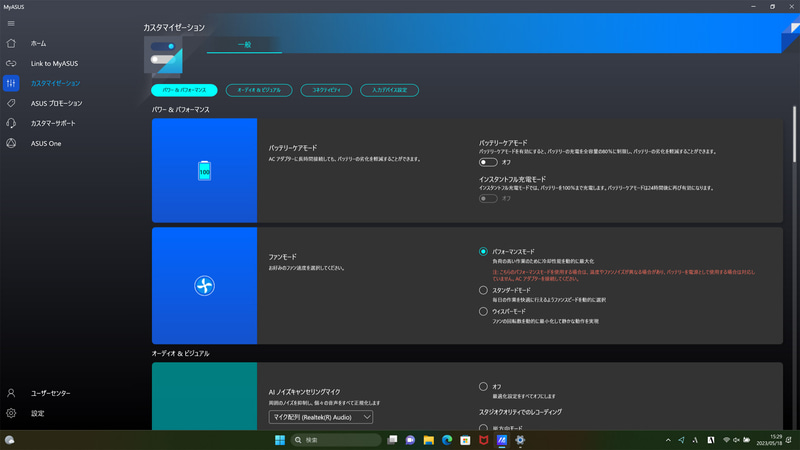Click the speaker volume tray icon
Image resolution: width=800 pixels, height=450 pixels.
(736, 440)
